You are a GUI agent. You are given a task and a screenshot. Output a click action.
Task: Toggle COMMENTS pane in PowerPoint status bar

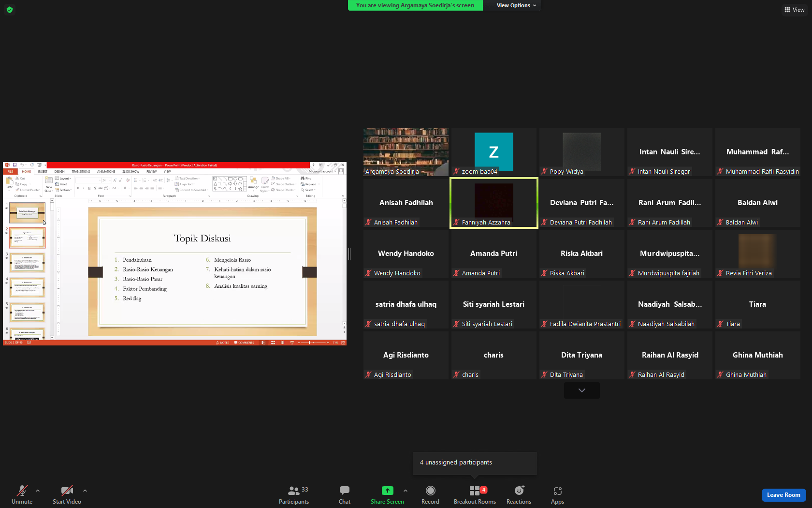[x=244, y=343]
